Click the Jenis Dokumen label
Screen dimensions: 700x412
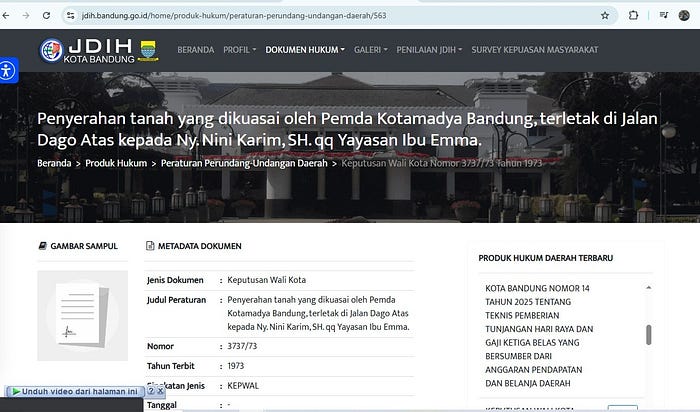coord(175,280)
